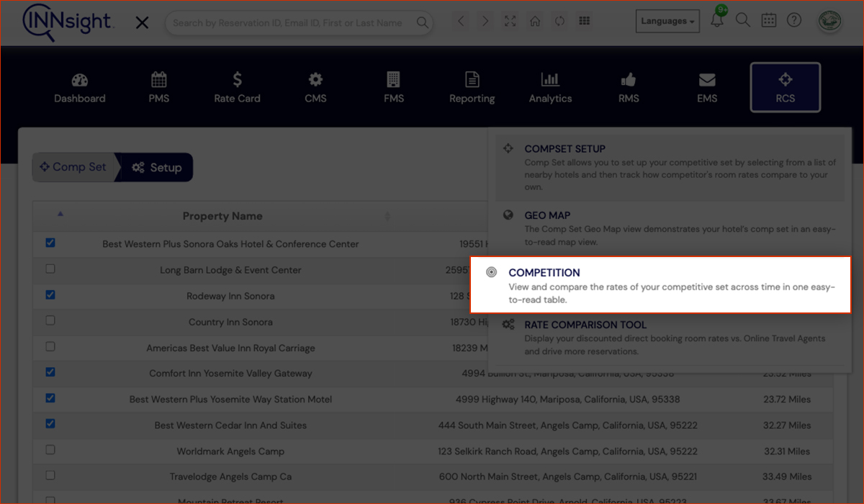Open the PMS calendar module
864x504 pixels.
[x=158, y=88]
